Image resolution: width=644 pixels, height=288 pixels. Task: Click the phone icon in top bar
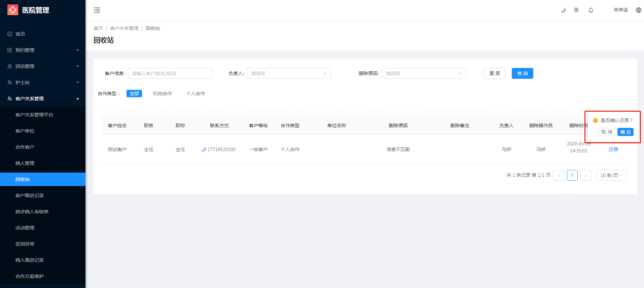(x=564, y=10)
